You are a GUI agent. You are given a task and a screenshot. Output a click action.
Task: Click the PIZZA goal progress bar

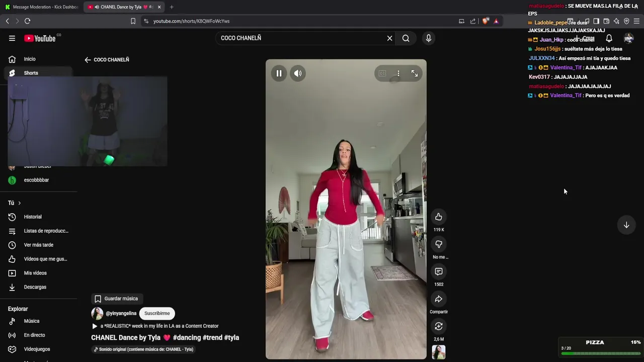pos(601,353)
